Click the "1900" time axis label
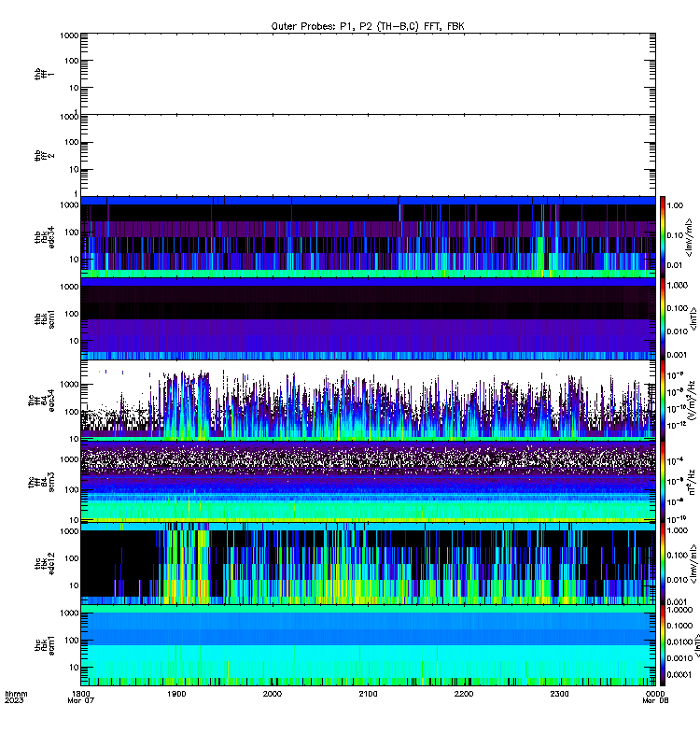Viewport: 700px width, 747px height. [x=176, y=694]
